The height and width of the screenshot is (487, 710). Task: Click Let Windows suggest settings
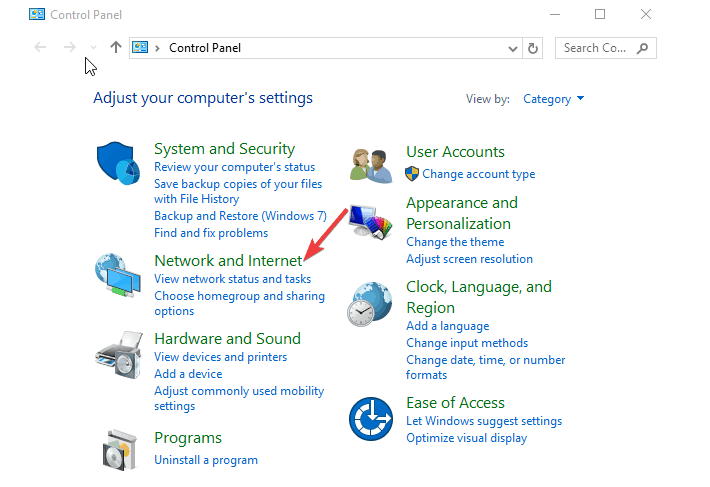click(x=484, y=421)
